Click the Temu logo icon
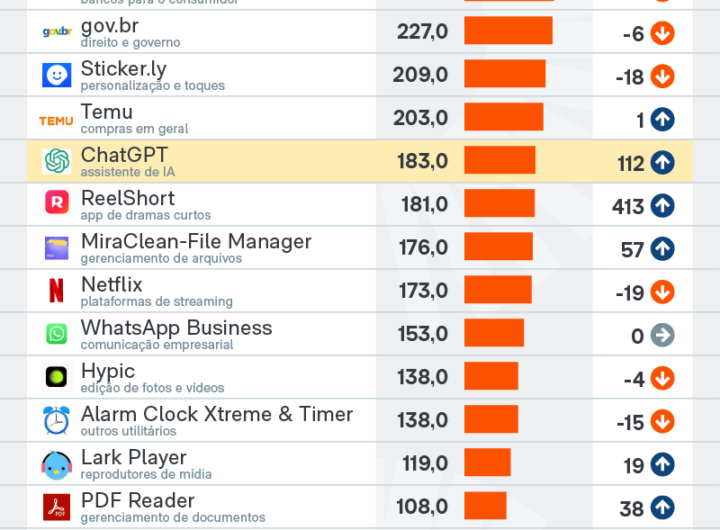Viewport: 720px width, 530px height. pos(56,119)
